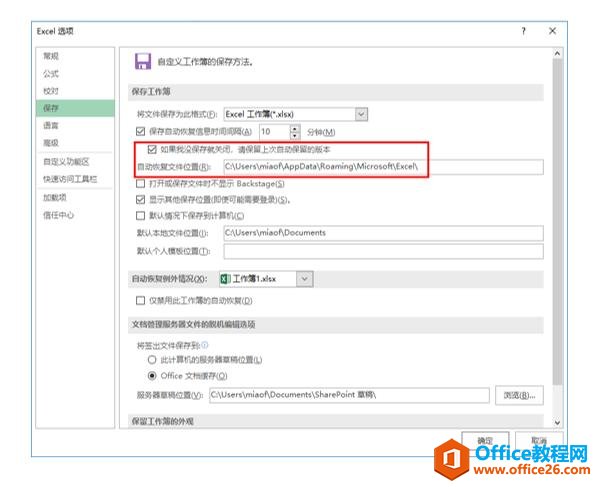This screenshot has height=487, width=597.
Task: Select the Office 文档缓存 radio button
Action: [x=152, y=376]
